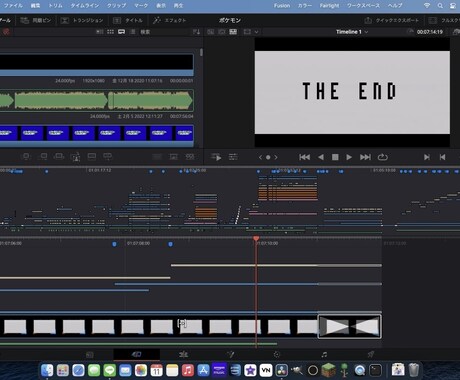Open the Effects panel
460x380 pixels.
click(x=169, y=20)
